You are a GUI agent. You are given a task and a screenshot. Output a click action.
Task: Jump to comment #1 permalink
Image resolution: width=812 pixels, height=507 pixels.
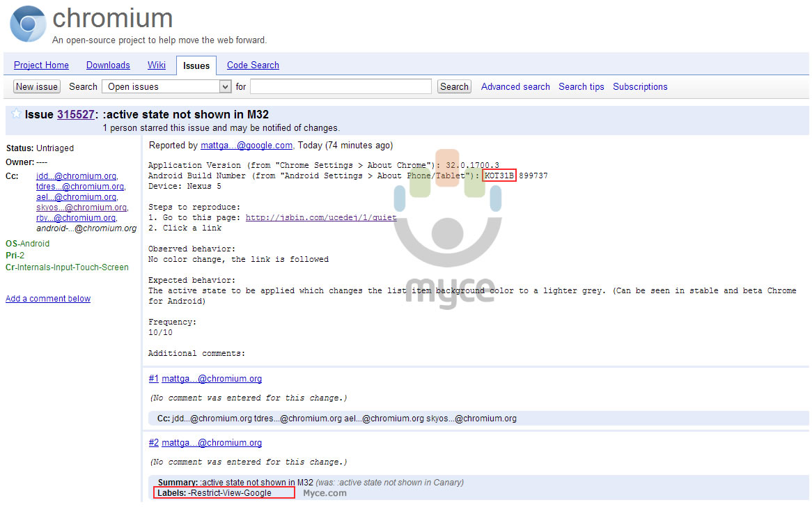[153, 379]
